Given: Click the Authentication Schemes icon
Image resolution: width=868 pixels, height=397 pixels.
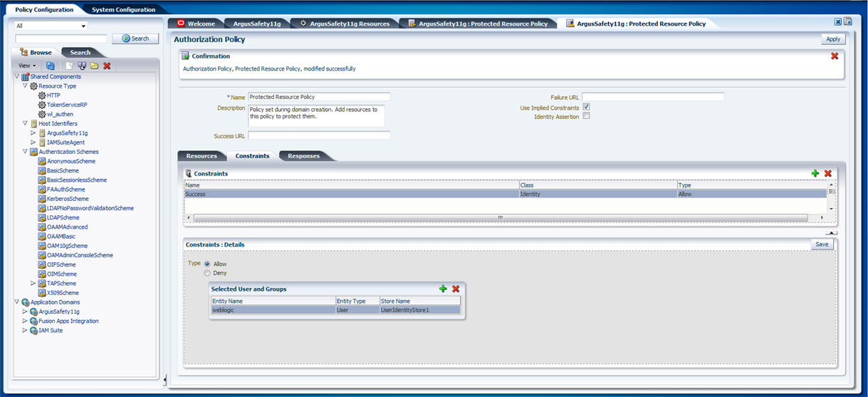Looking at the screenshot, I should pyautogui.click(x=33, y=152).
